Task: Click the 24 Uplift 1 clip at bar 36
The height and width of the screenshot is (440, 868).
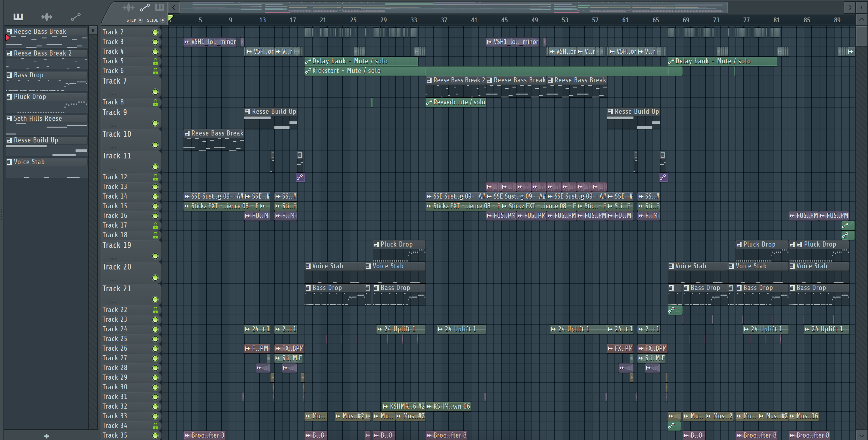Action: [461, 329]
